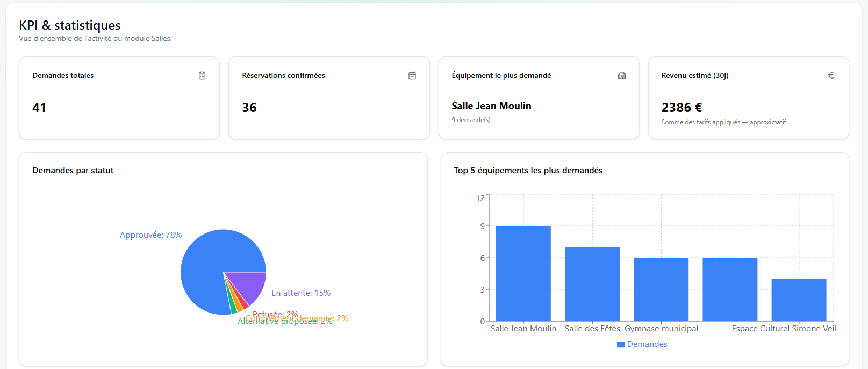The width and height of the screenshot is (868, 369).
Task: Click the calendar-check icon in Réservations confirmées card
Action: [x=412, y=75]
